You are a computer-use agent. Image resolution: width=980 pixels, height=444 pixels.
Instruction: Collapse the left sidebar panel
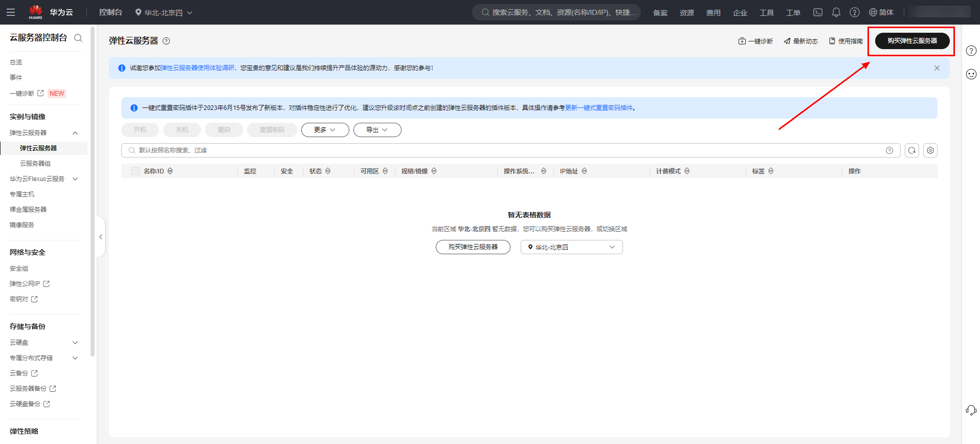coord(101,237)
